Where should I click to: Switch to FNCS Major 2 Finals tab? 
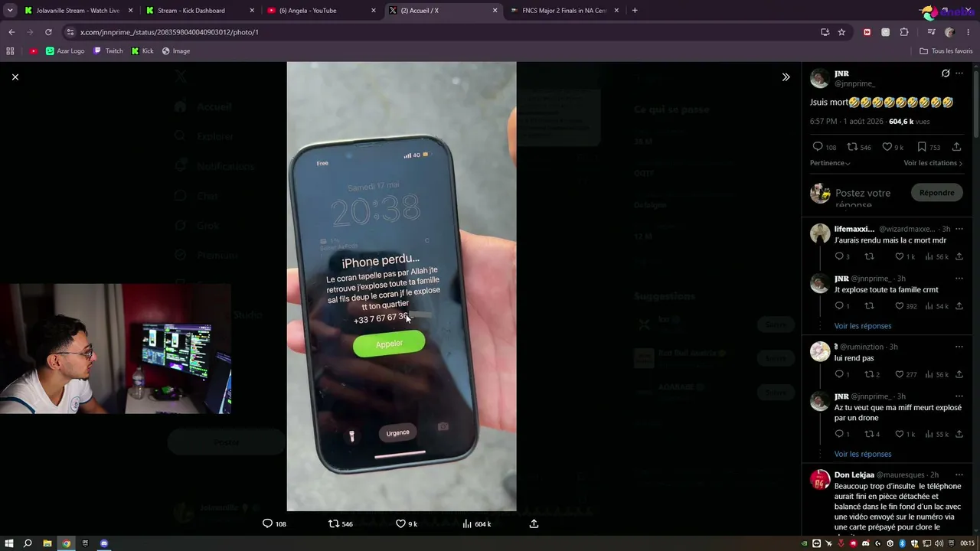[564, 11]
